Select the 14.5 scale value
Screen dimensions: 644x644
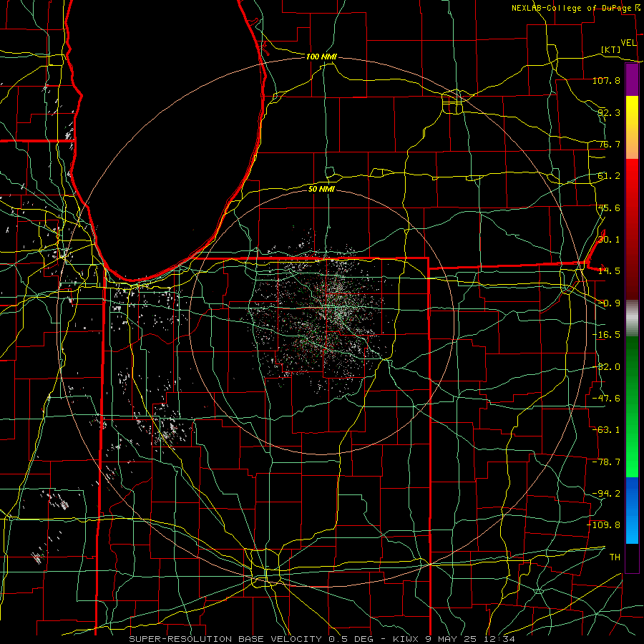[609, 271]
